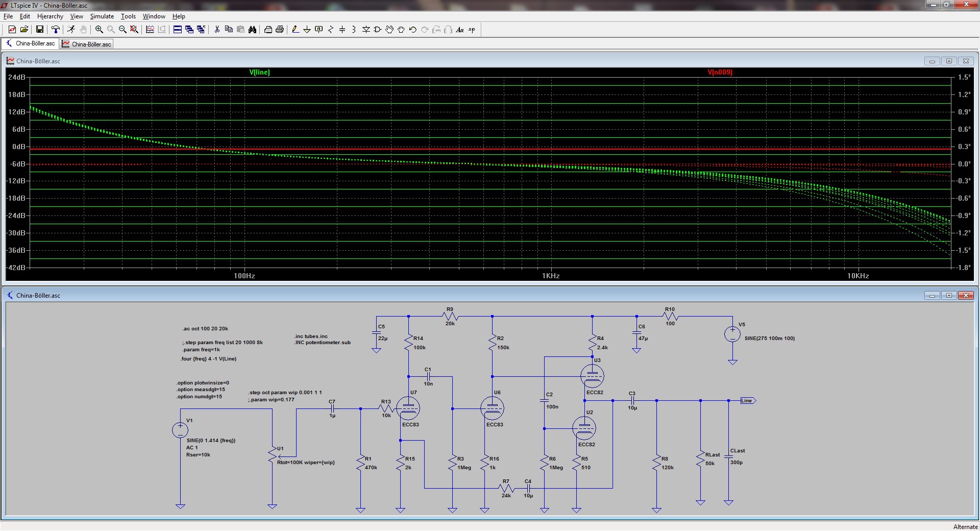Open the Control Panel hammer icon
This screenshot has height=531, width=980.
tap(56, 30)
